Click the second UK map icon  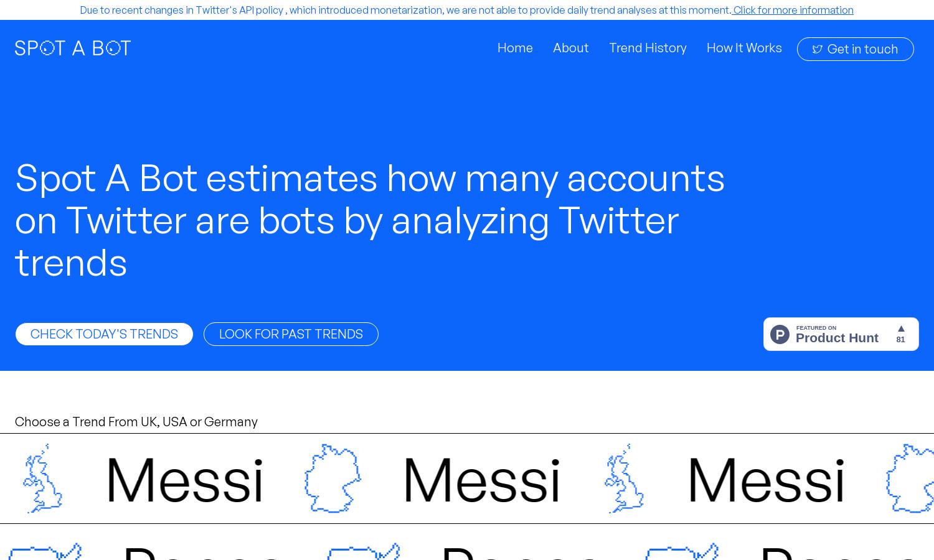click(x=624, y=478)
